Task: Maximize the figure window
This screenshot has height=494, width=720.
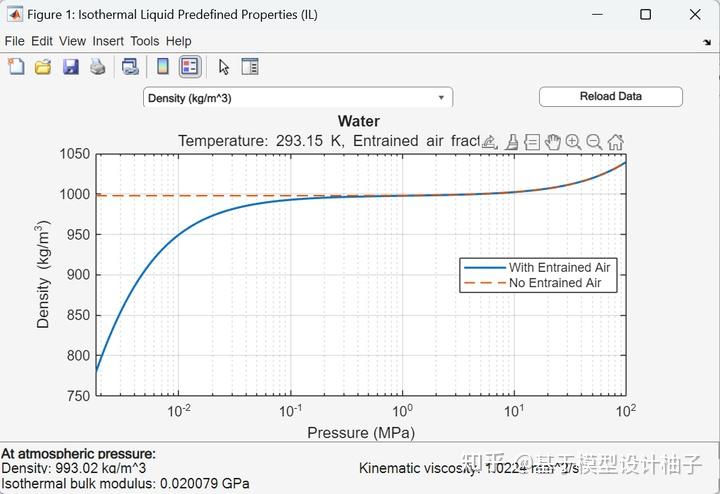Action: click(x=645, y=14)
